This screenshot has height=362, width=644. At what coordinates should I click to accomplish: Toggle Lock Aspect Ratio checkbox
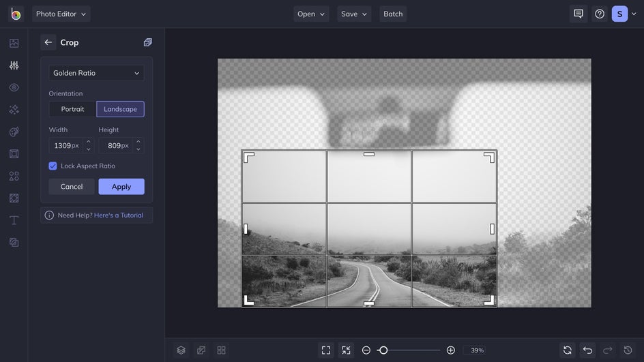click(53, 166)
